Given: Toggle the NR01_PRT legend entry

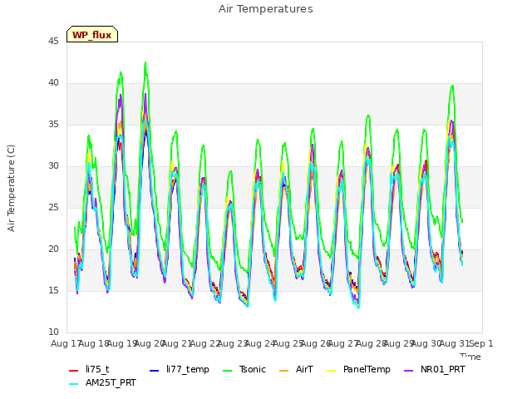Looking at the screenshot, I should coord(435,369).
